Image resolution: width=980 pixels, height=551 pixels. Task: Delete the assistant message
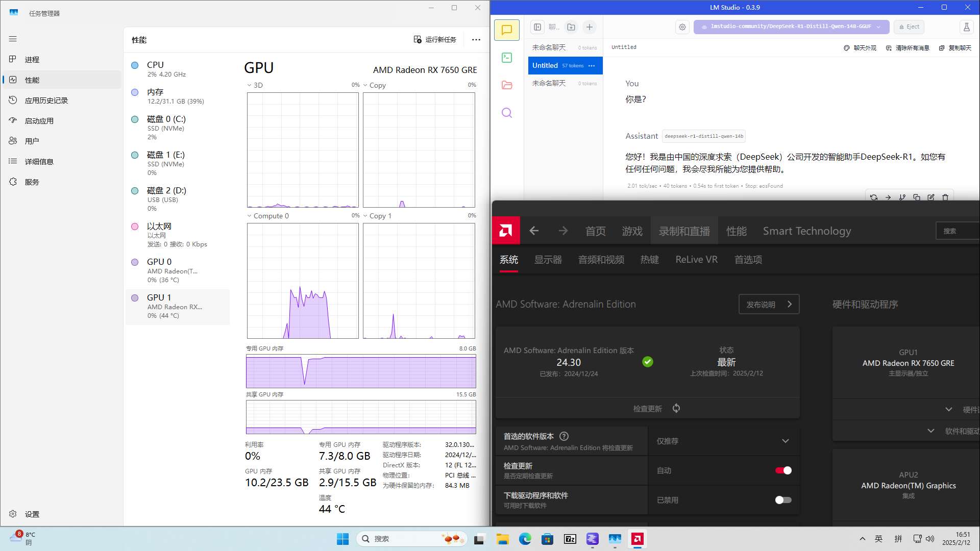coord(945,197)
